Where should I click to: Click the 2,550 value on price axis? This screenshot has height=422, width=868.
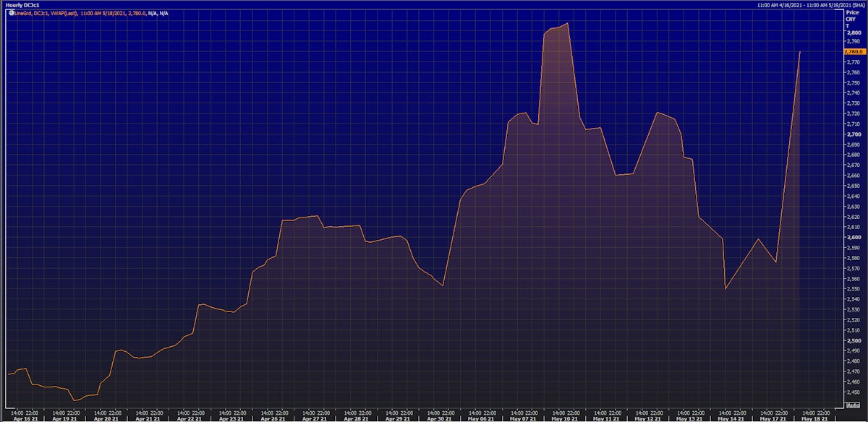[x=853, y=289]
